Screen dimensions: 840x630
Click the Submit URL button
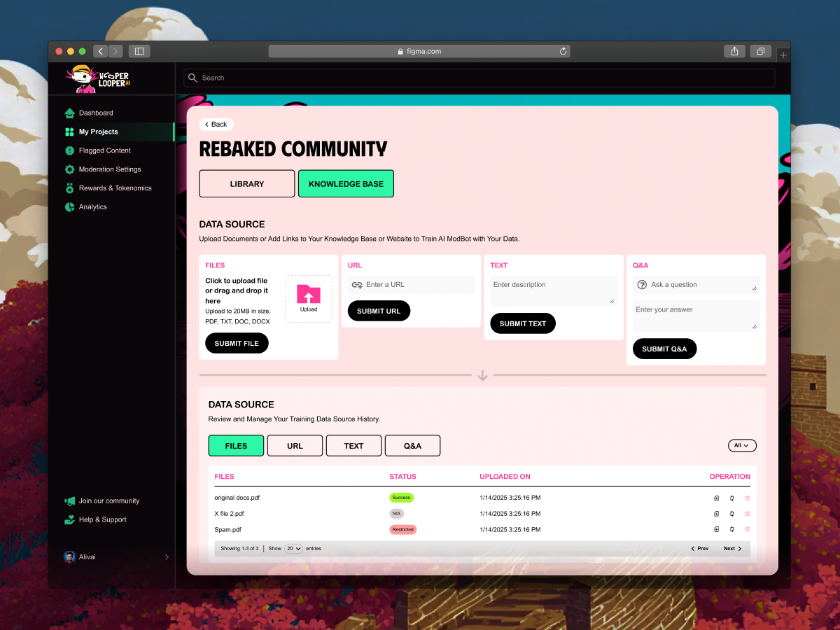379,311
